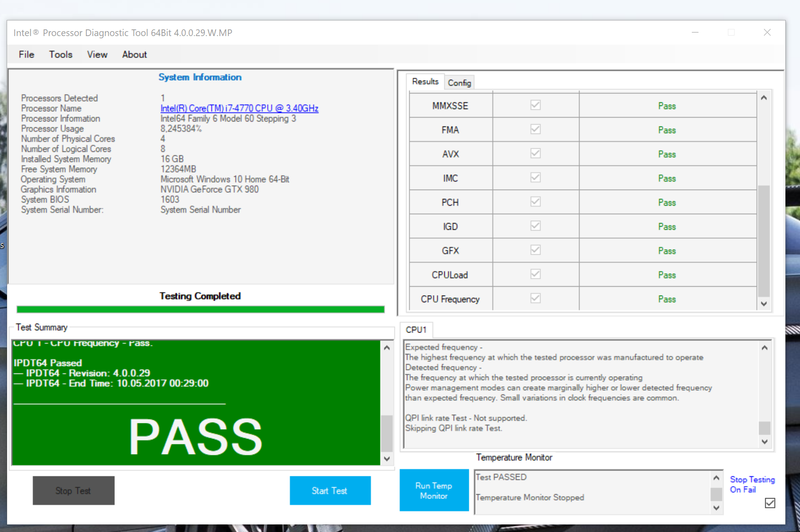This screenshot has height=532, width=800.
Task: Click the IGD test name cell
Action: (451, 226)
